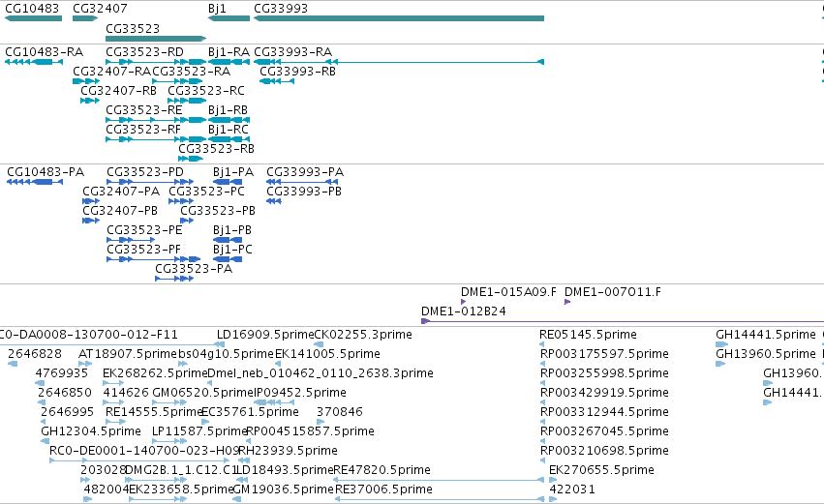Select the RP003312944.5prime EST label
Image resolution: width=824 pixels, height=504 pixels.
click(604, 413)
